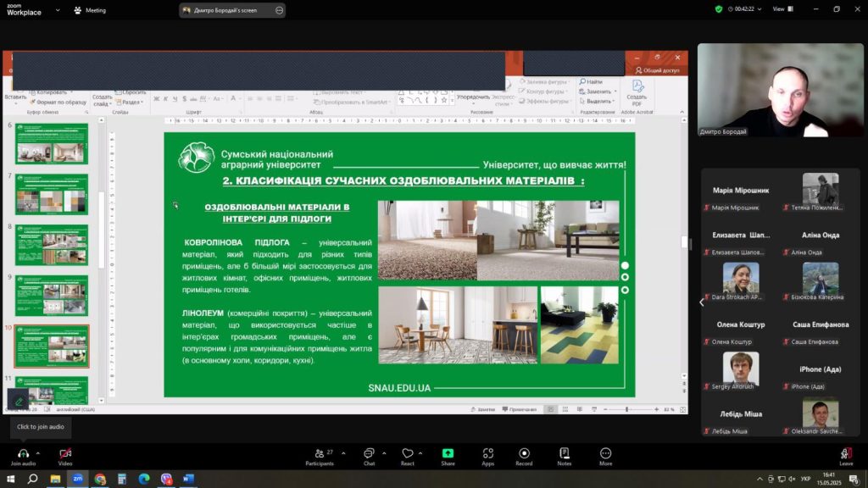Open the Zoom Notes icon
Screen dimensions: 868x488
point(564,453)
